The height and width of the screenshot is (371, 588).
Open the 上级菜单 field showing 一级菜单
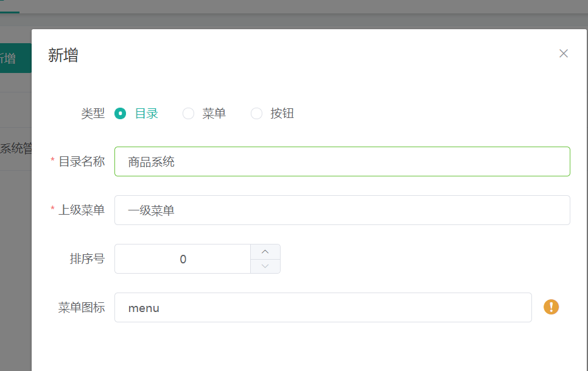click(342, 210)
